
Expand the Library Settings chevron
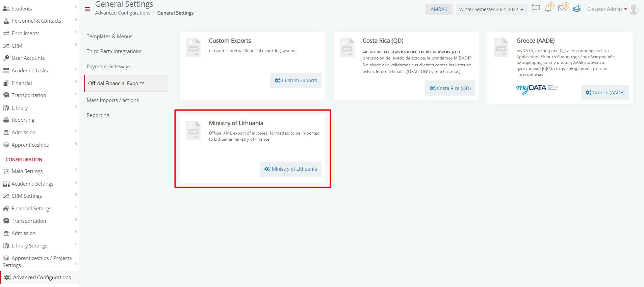(x=76, y=244)
